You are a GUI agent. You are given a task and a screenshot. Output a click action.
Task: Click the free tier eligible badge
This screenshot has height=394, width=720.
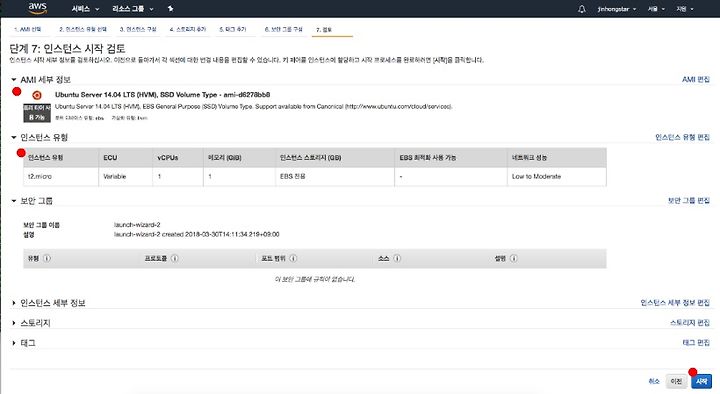(37, 113)
